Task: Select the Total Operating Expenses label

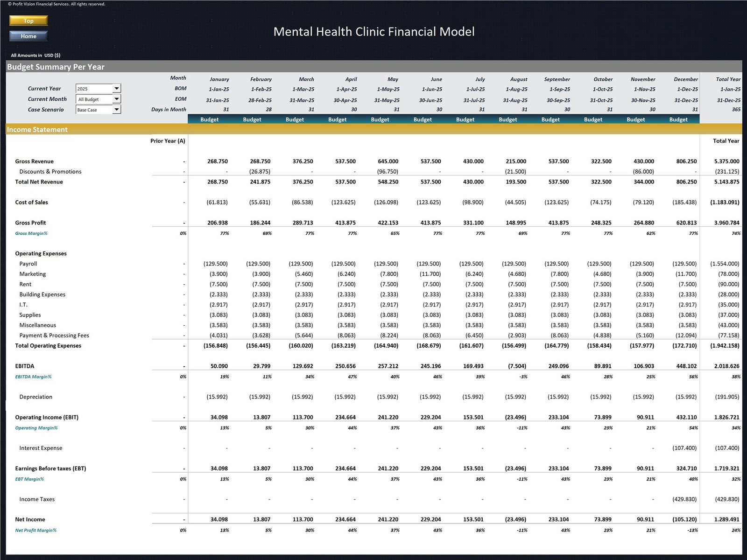Action: click(48, 346)
